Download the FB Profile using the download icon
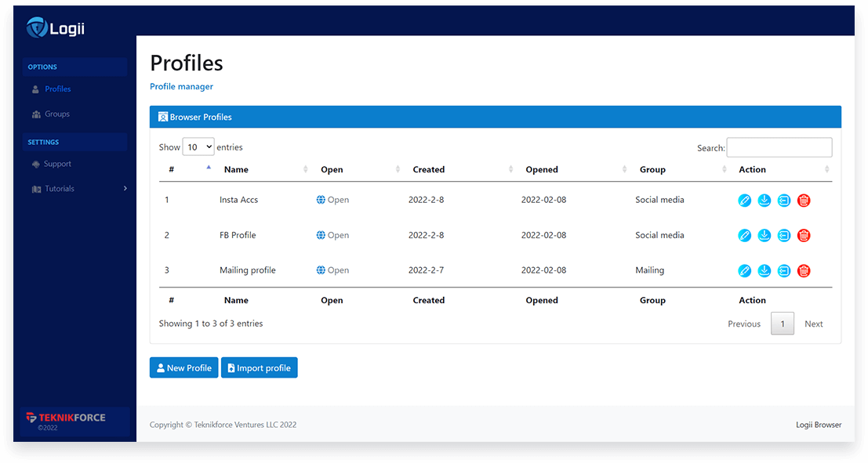Image resolution: width=868 pixels, height=463 pixels. click(x=764, y=235)
